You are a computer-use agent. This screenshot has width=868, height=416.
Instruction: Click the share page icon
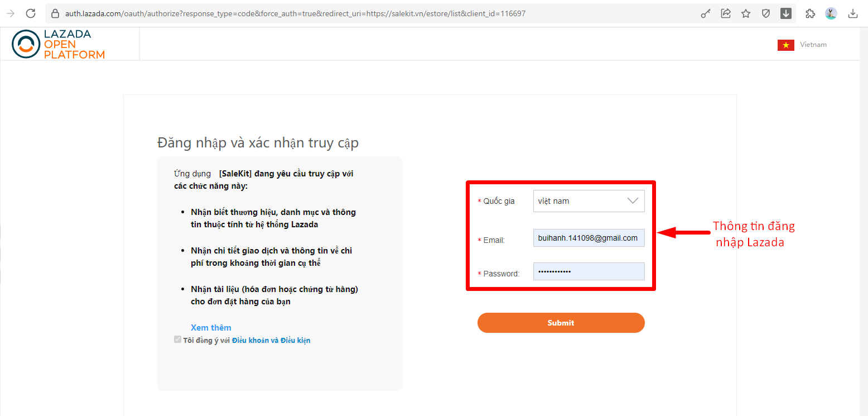click(x=726, y=13)
